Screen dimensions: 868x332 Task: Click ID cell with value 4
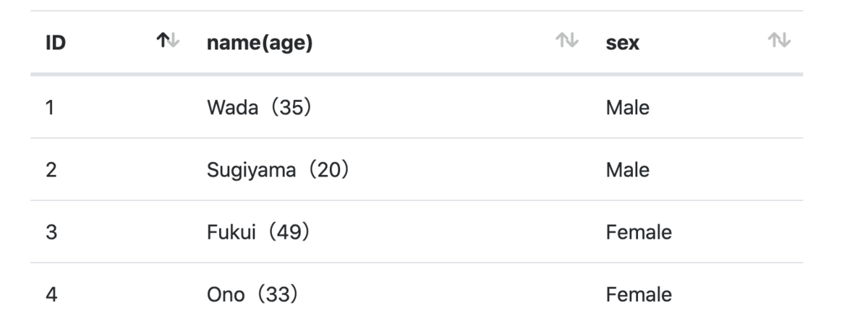click(51, 294)
